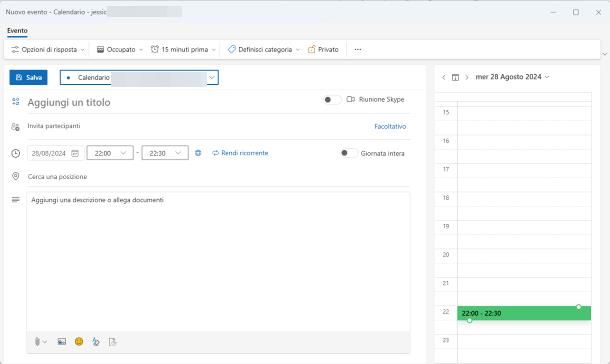Click the Cerca una posizione field
The image size is (610, 364).
click(x=218, y=177)
